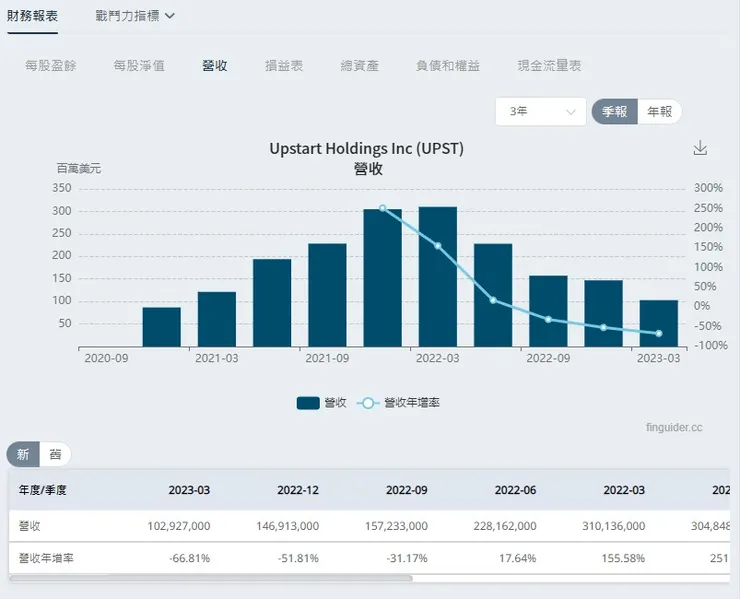Select the 2022-03 column header
Image resolution: width=740 pixels, height=599 pixels.
click(624, 490)
